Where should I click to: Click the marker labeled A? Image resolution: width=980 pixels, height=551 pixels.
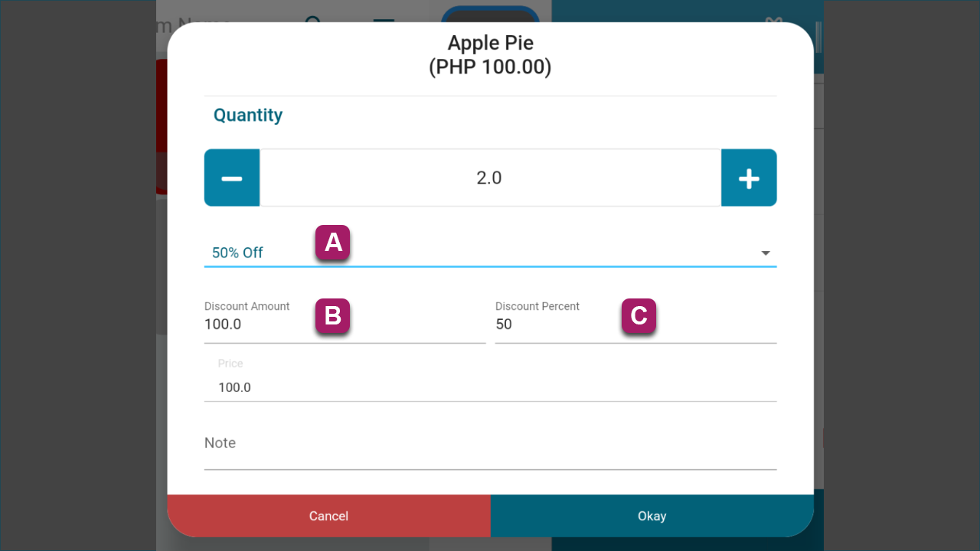(333, 243)
